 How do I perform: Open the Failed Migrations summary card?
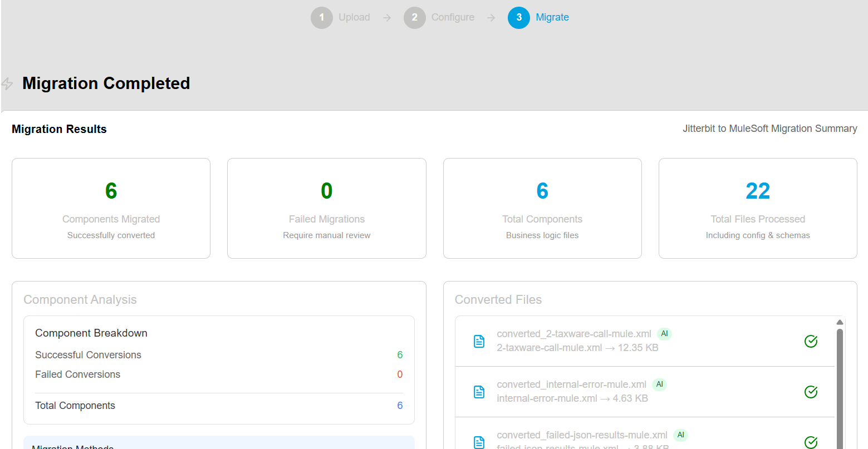pyautogui.click(x=326, y=209)
